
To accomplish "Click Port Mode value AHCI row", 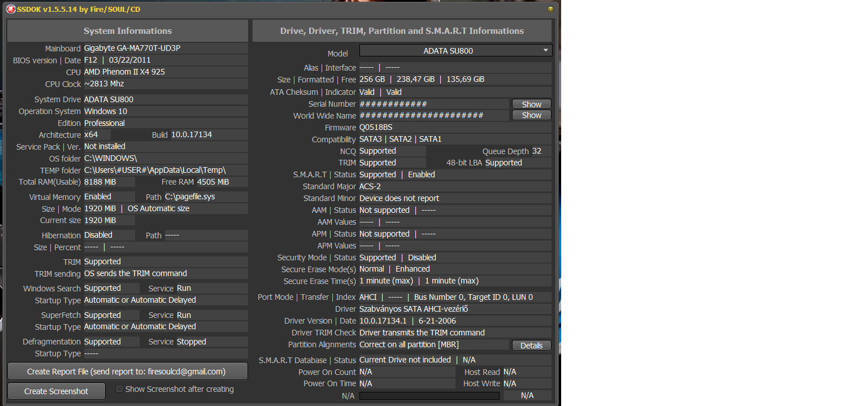I will coord(455,297).
